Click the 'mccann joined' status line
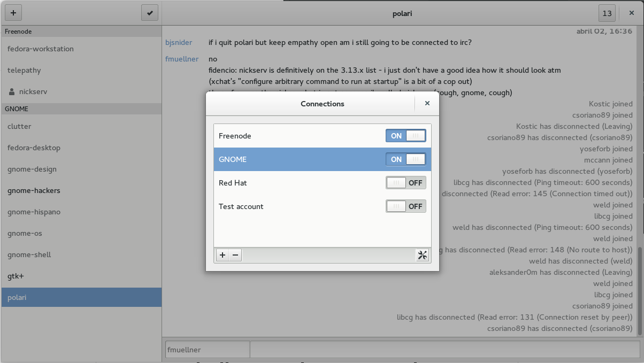This screenshot has width=644, height=363. pyautogui.click(x=608, y=160)
